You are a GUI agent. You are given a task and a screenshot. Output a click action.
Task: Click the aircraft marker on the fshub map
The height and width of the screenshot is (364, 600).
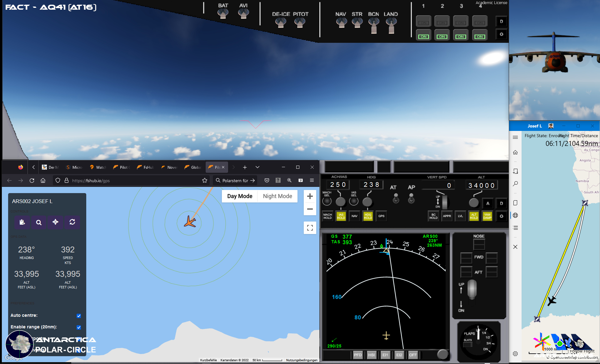tap(190, 222)
